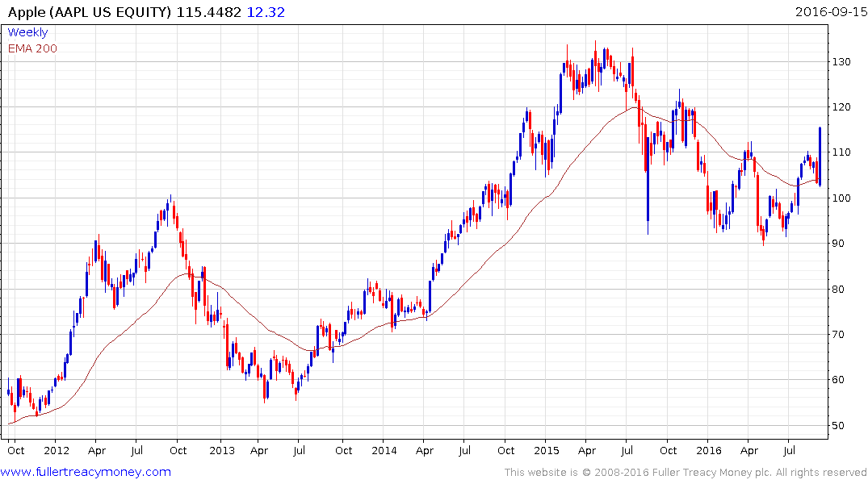Screen dimensions: 868x484
Task: Click the 2016 year label on time axis
Action: [x=709, y=450]
